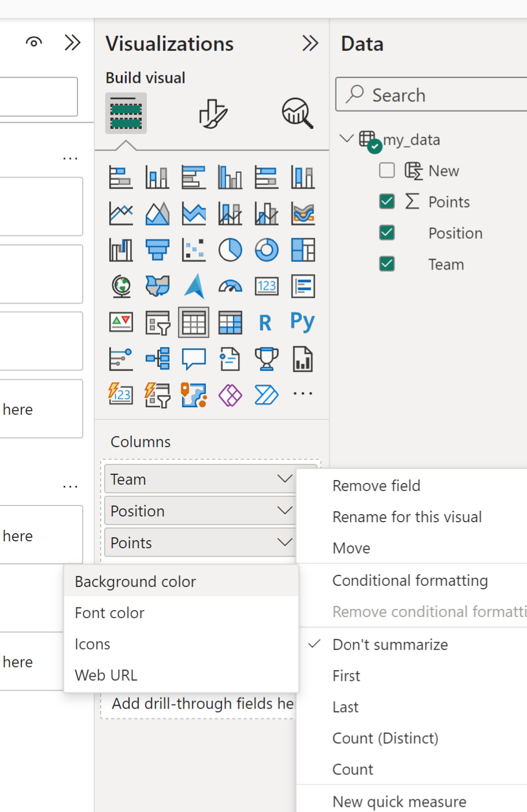The height and width of the screenshot is (812, 527).
Task: Select the gauge visual
Action: [230, 286]
